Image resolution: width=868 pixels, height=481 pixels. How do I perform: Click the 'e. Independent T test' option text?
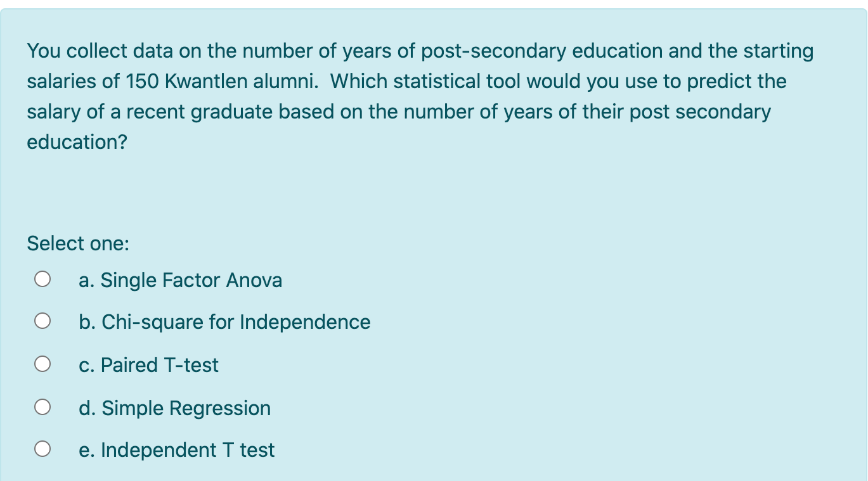(176, 450)
